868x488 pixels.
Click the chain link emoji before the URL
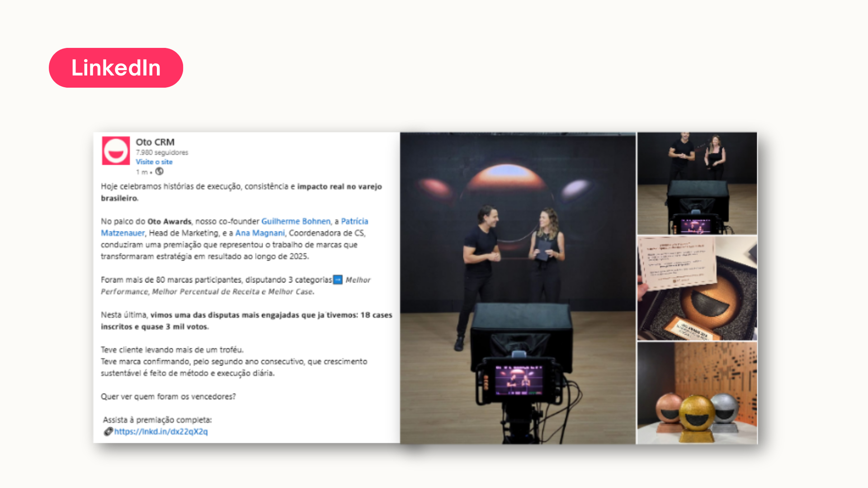point(108,432)
